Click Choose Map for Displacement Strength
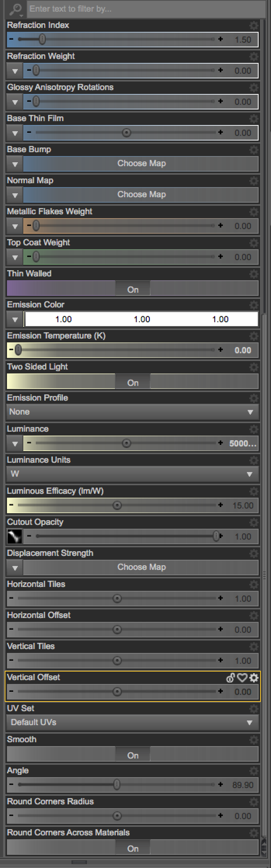271x868 pixels. tap(141, 567)
